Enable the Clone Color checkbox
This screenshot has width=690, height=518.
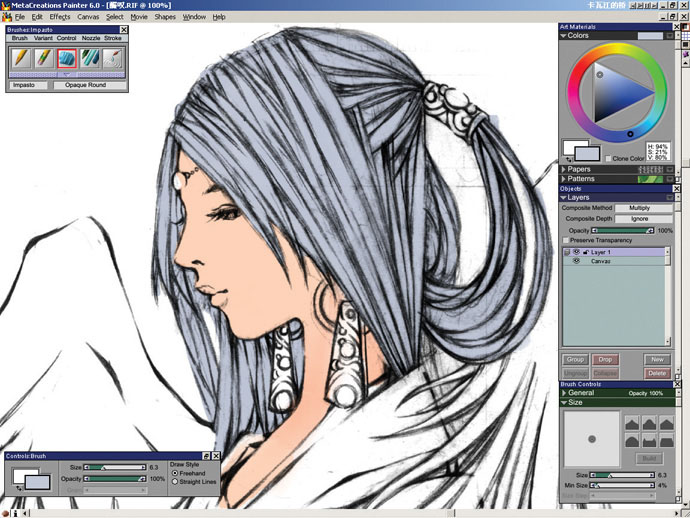click(608, 158)
